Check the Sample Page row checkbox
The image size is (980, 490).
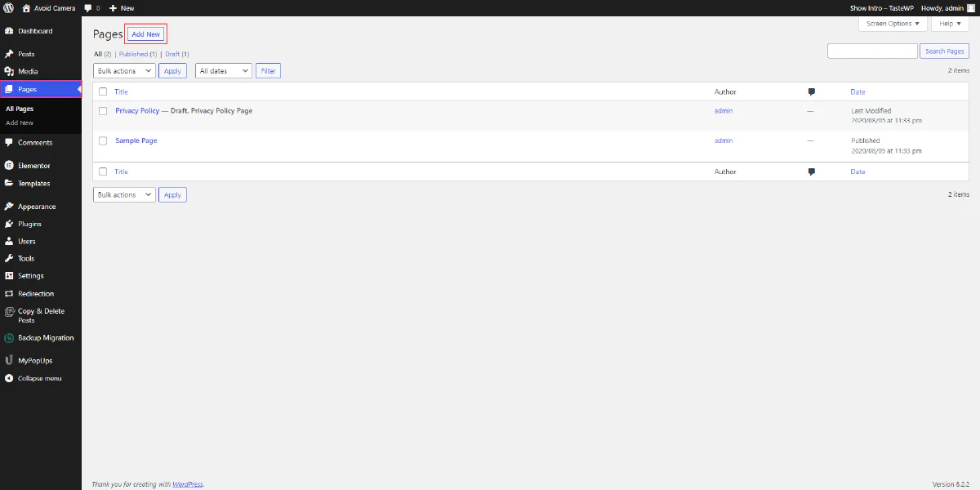(x=102, y=140)
